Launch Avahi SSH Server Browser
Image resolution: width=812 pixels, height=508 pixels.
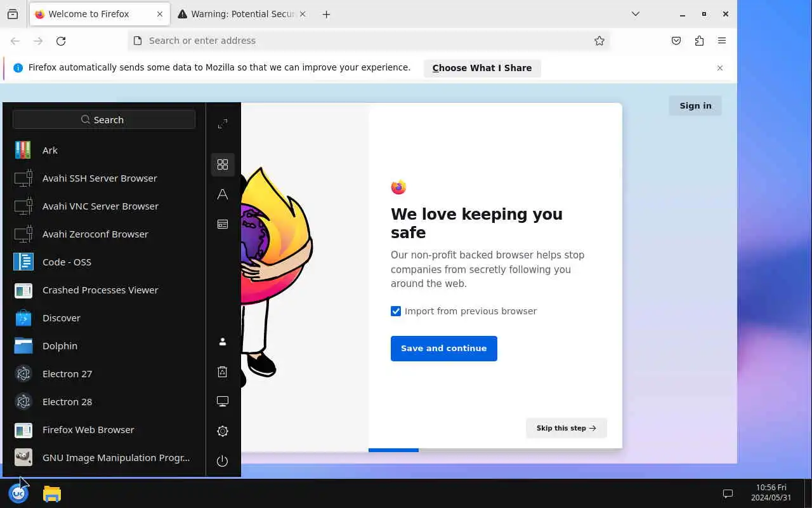(104, 178)
